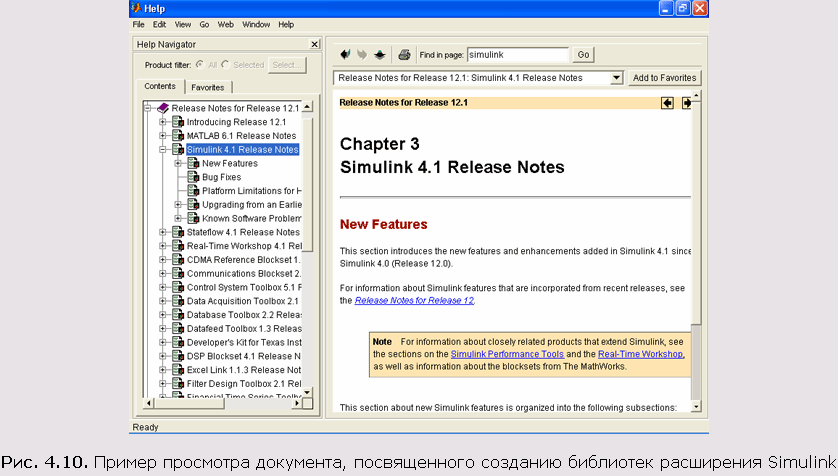Open the page title dropdown arrow

(x=616, y=78)
